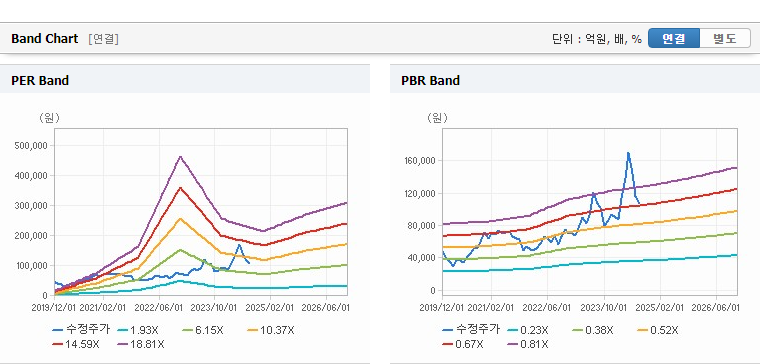
Task: Click the 120,000 axis label
Action: [420, 193]
